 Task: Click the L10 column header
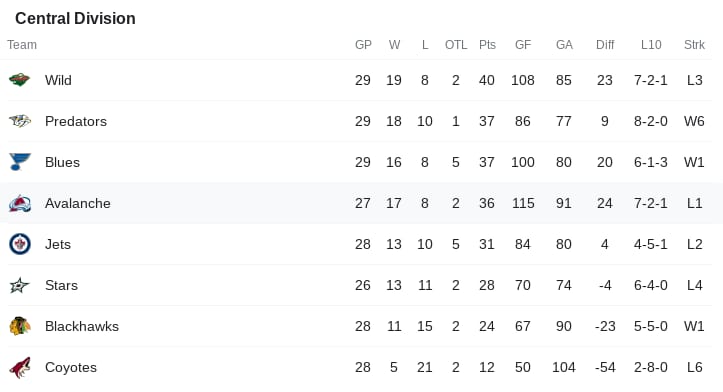pyautogui.click(x=651, y=45)
